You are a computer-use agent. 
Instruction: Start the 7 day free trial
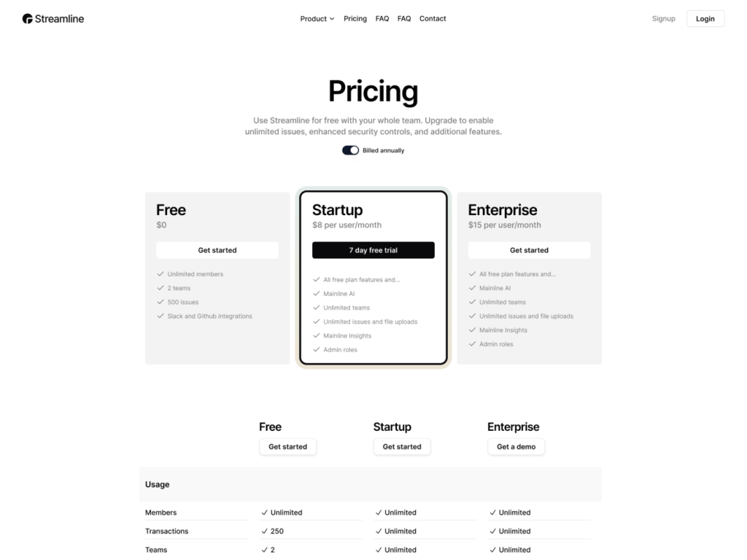[373, 250]
